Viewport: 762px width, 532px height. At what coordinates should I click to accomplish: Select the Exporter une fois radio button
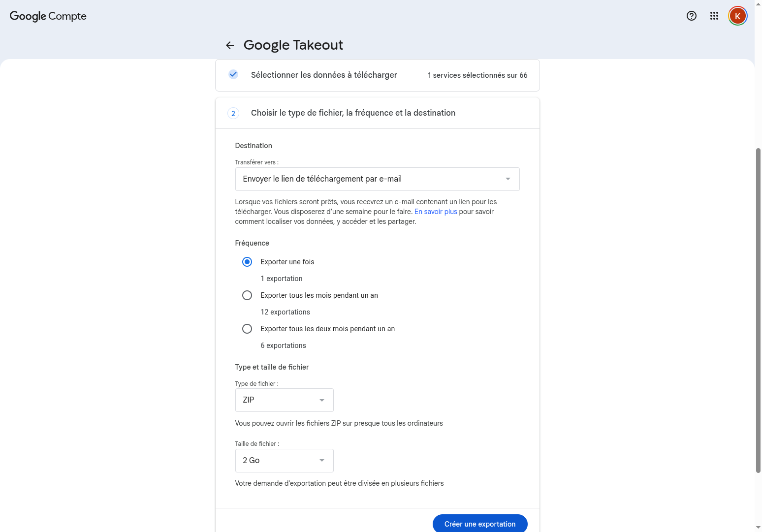click(x=247, y=262)
